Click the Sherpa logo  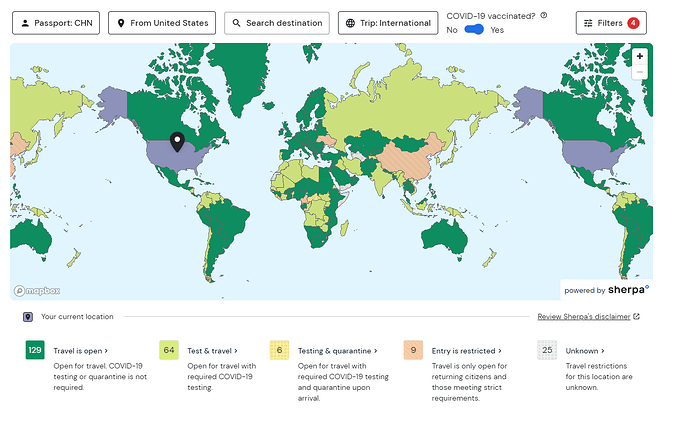[x=628, y=290]
